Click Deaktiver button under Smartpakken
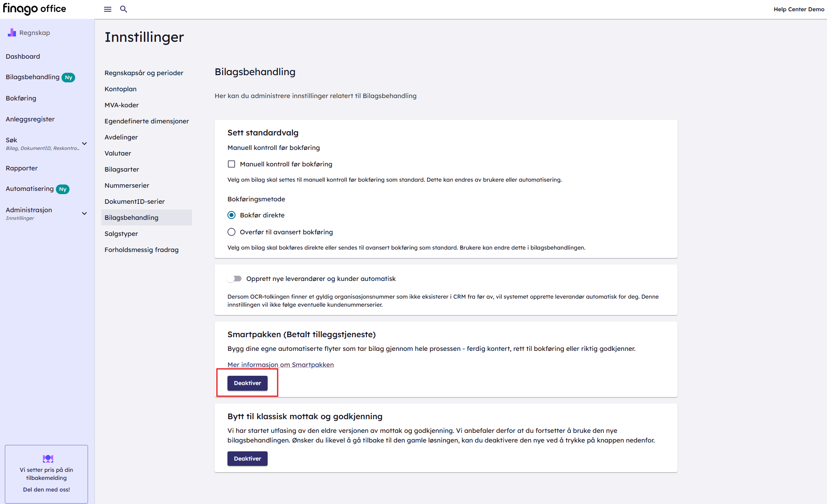This screenshot has width=827, height=504. (x=247, y=383)
